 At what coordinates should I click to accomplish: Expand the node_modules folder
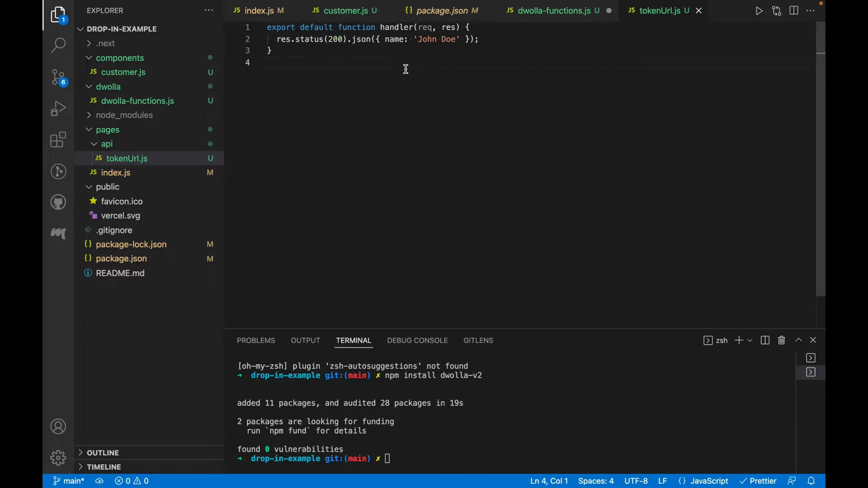[x=124, y=115]
